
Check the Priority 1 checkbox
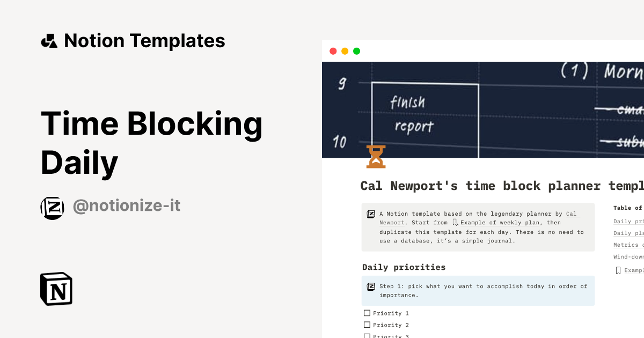click(367, 313)
